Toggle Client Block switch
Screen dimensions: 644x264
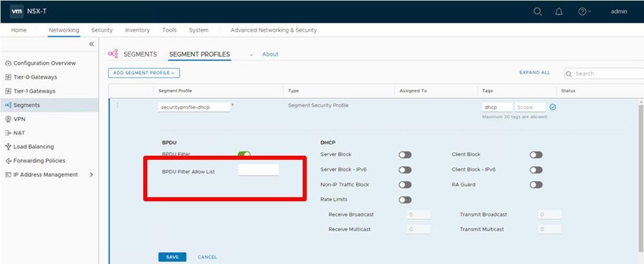[536, 155]
